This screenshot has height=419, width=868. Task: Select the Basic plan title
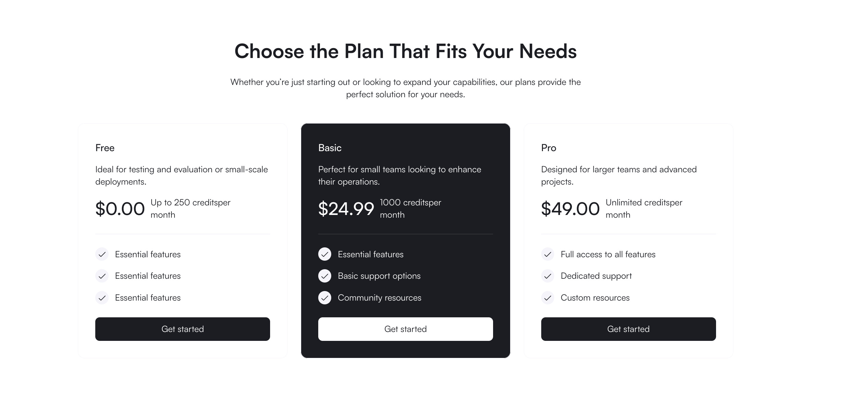pyautogui.click(x=330, y=148)
